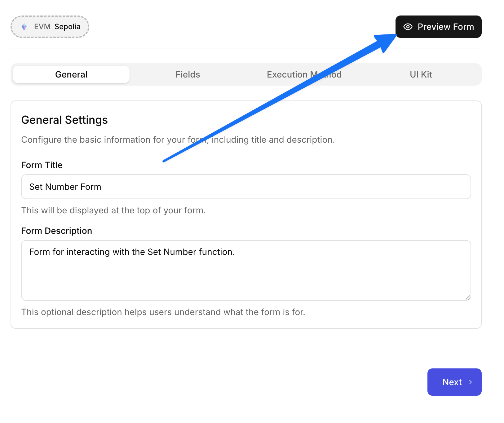Image resolution: width=504 pixels, height=423 pixels.
Task: Focus the Form Title input containing Set Number Form
Action: pos(246,187)
